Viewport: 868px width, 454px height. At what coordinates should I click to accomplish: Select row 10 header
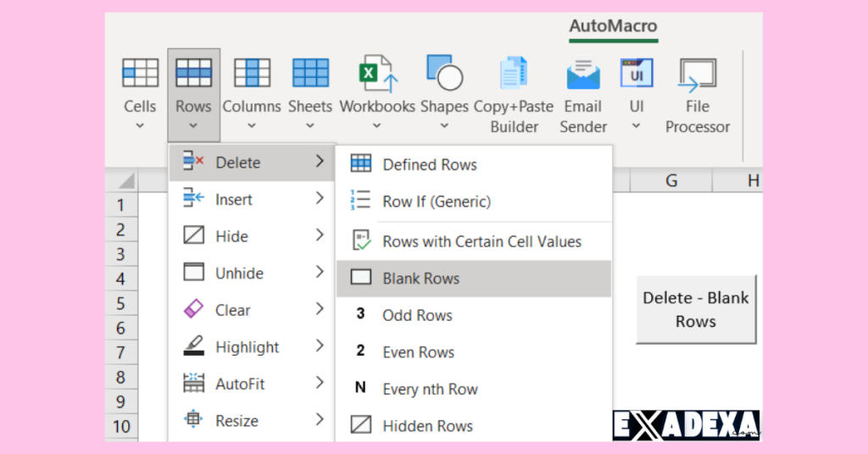121,426
